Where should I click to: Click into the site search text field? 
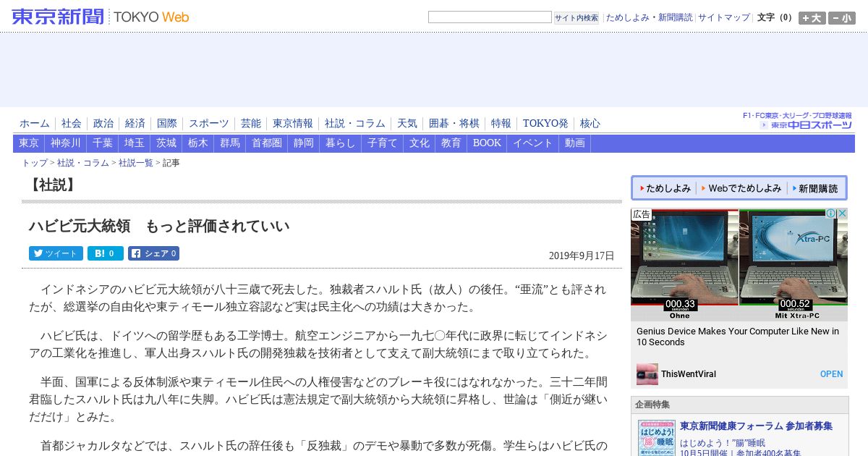(x=490, y=17)
